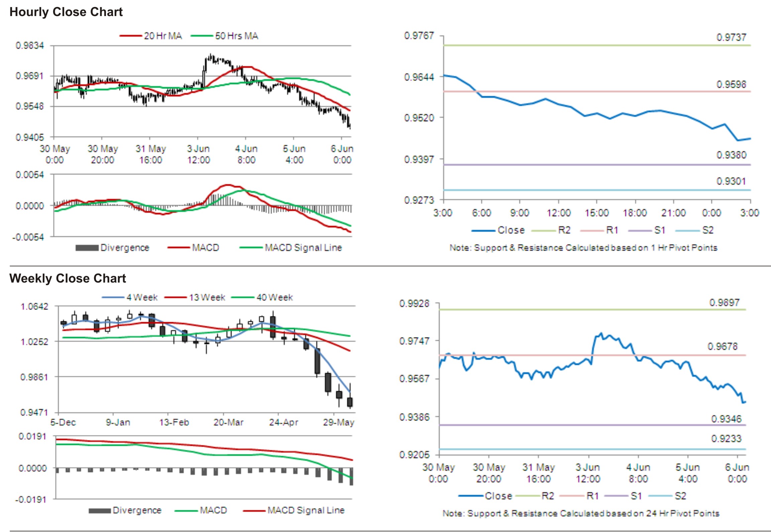
Task: Click the '3 Jun 12:00' label on the hourly candlestick chart
Action: [198, 154]
